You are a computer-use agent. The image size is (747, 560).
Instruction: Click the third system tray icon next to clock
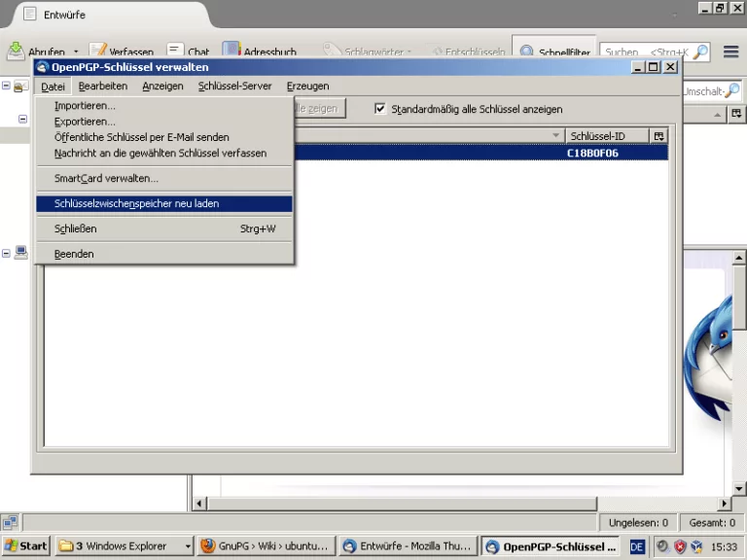pos(696,546)
